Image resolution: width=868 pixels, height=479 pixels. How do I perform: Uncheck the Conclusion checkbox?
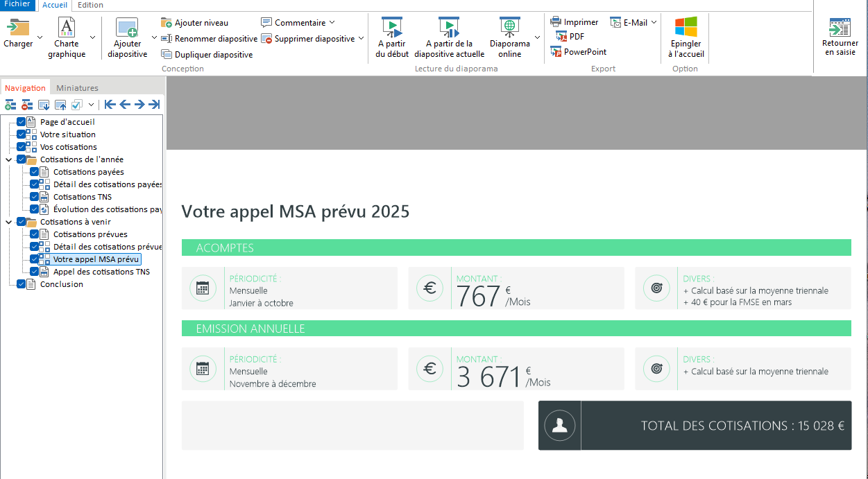click(x=21, y=284)
